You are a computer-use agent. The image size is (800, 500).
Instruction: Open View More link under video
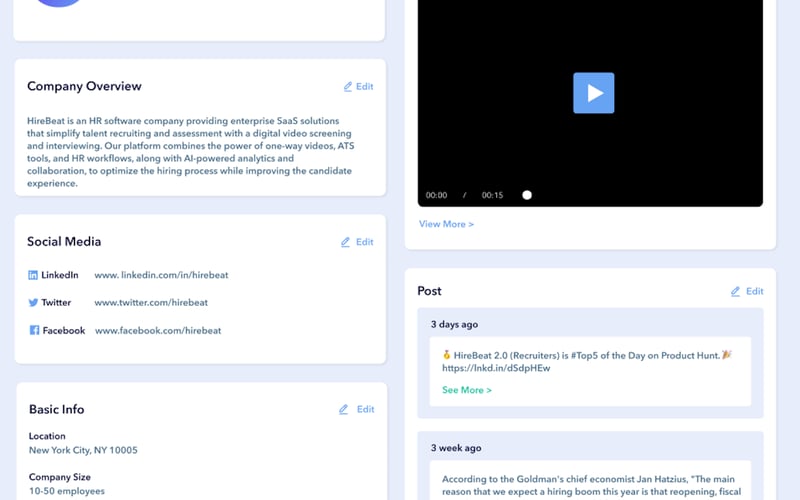(x=446, y=224)
